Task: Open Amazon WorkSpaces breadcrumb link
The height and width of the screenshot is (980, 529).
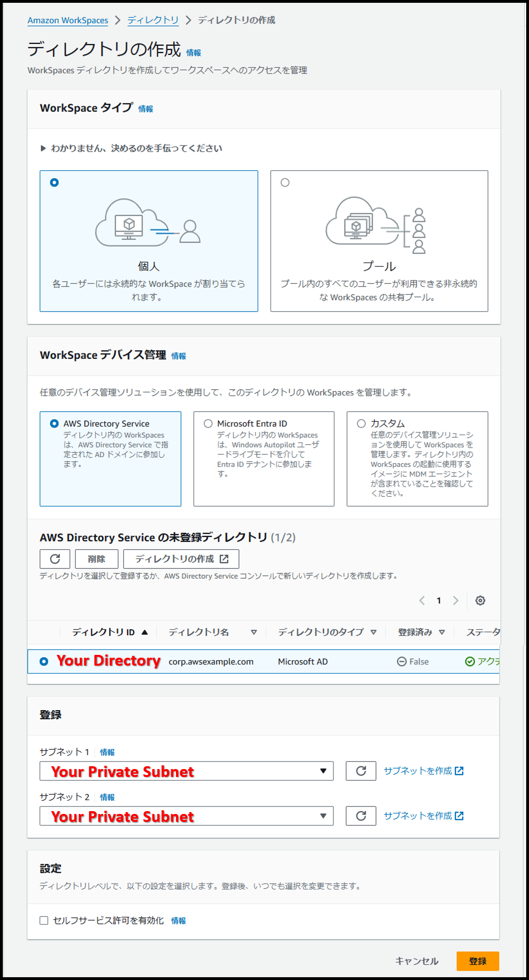Action: point(68,20)
